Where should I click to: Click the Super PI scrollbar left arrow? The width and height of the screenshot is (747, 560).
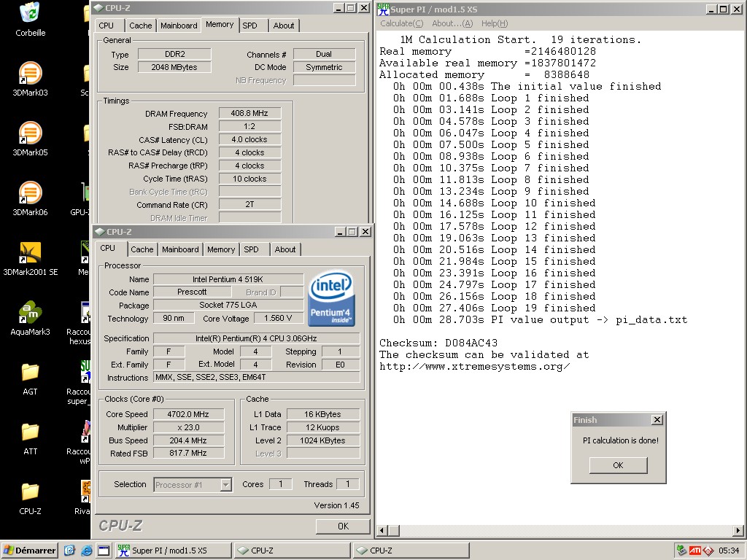(x=382, y=530)
